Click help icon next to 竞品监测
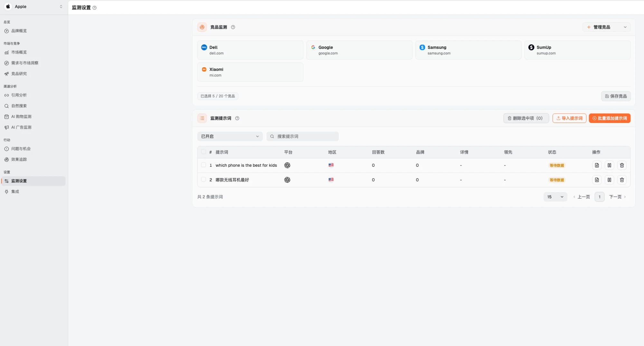The image size is (644, 346). [x=233, y=27]
